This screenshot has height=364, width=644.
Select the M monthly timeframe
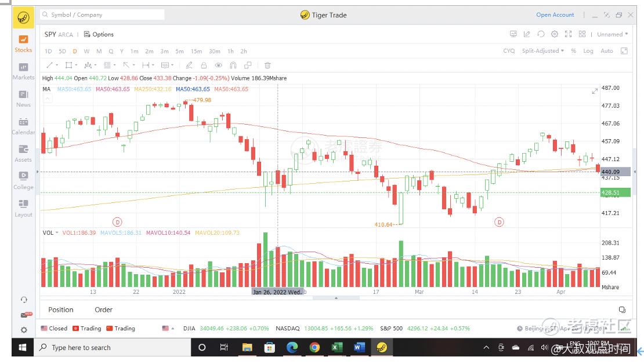[99, 52]
